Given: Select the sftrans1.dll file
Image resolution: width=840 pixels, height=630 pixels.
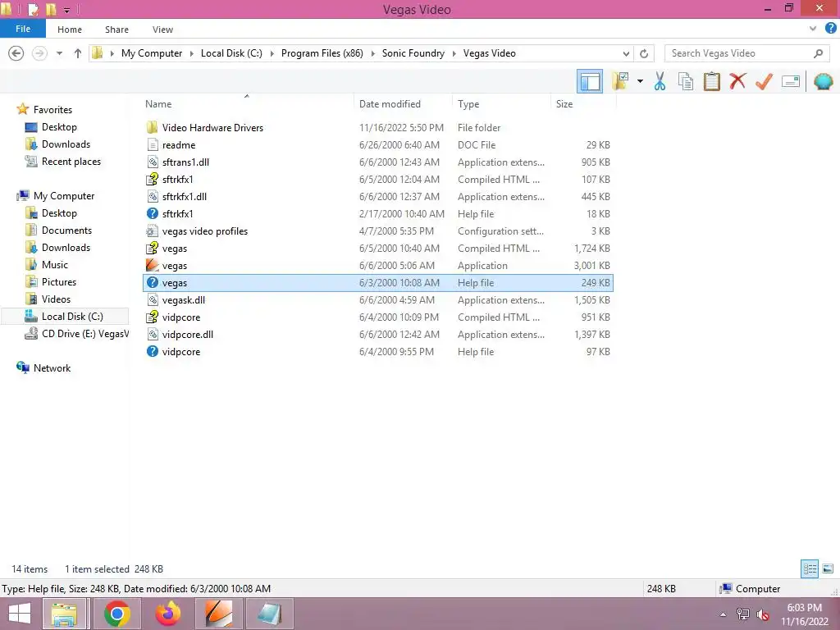Looking at the screenshot, I should tap(378, 162).
